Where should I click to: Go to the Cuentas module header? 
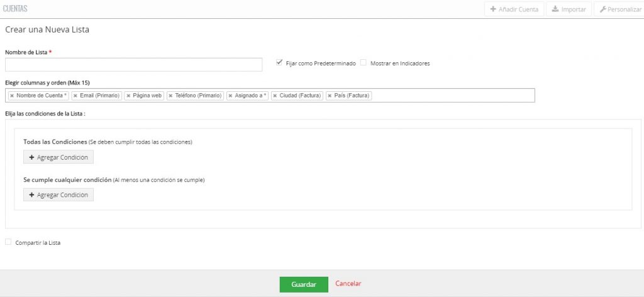[15, 9]
